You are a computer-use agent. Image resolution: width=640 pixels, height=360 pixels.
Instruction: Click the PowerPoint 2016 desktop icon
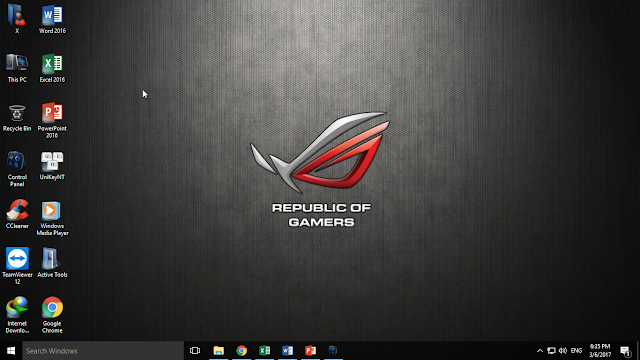pyautogui.click(x=52, y=120)
